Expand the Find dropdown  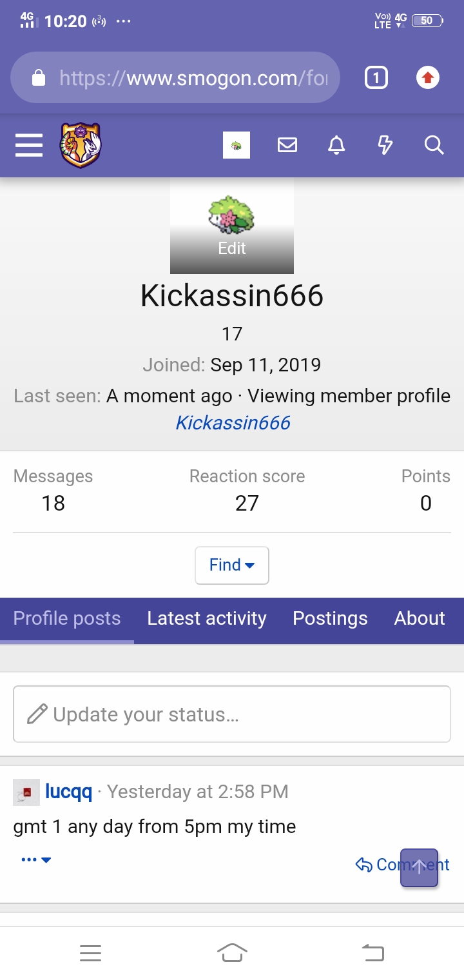pos(232,565)
